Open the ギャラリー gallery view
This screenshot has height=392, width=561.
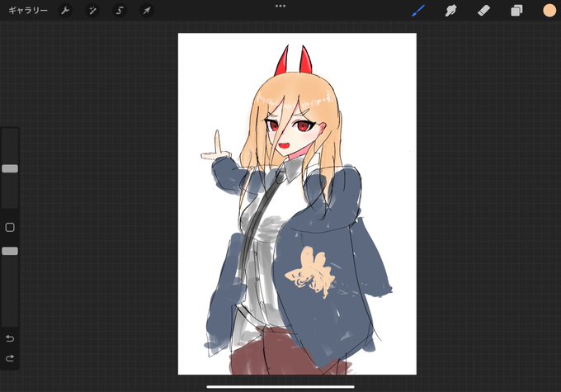[28, 11]
